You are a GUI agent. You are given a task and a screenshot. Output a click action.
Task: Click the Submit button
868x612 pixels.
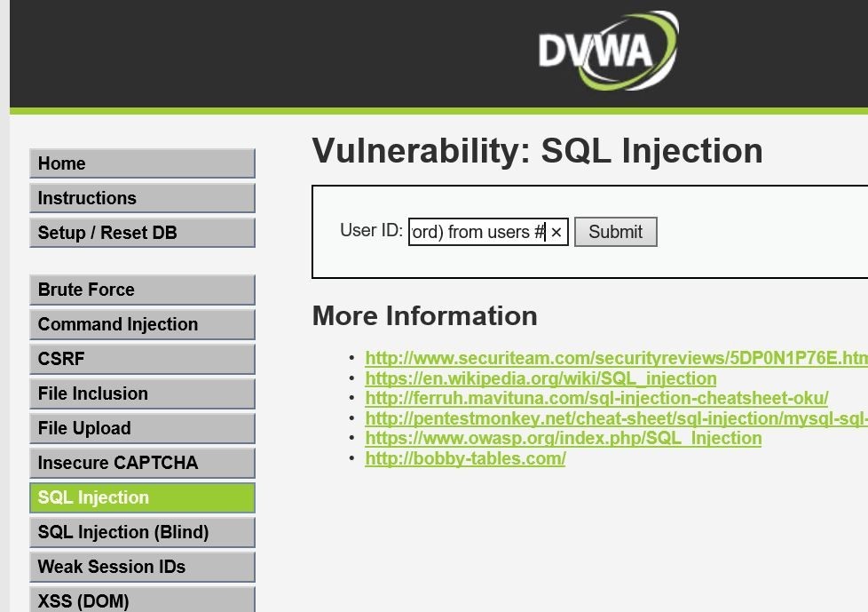click(615, 232)
